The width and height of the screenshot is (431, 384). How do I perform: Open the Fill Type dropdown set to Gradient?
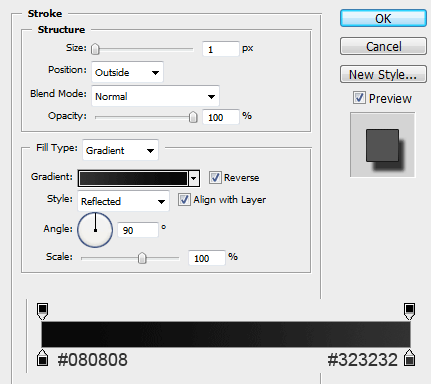point(120,150)
